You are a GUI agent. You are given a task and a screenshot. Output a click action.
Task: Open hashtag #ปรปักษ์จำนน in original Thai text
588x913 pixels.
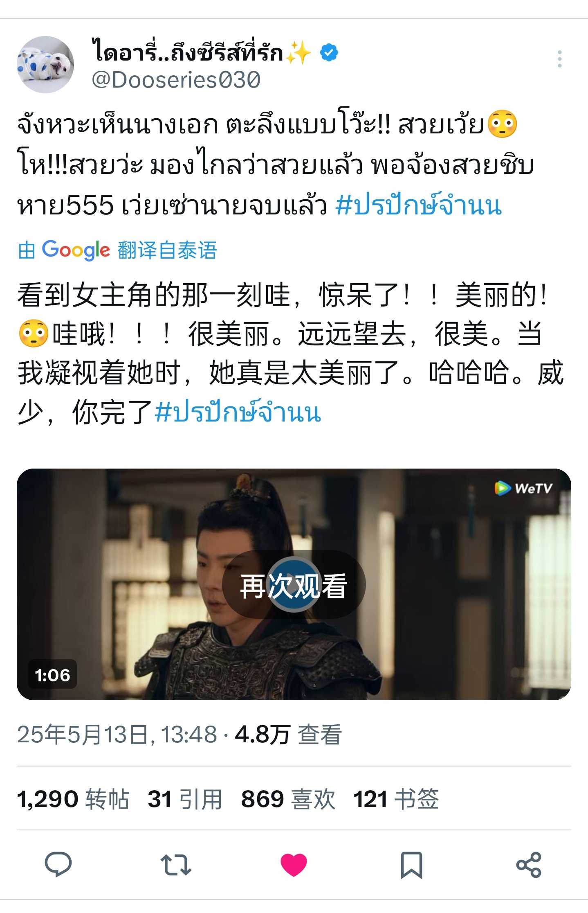[x=418, y=205]
